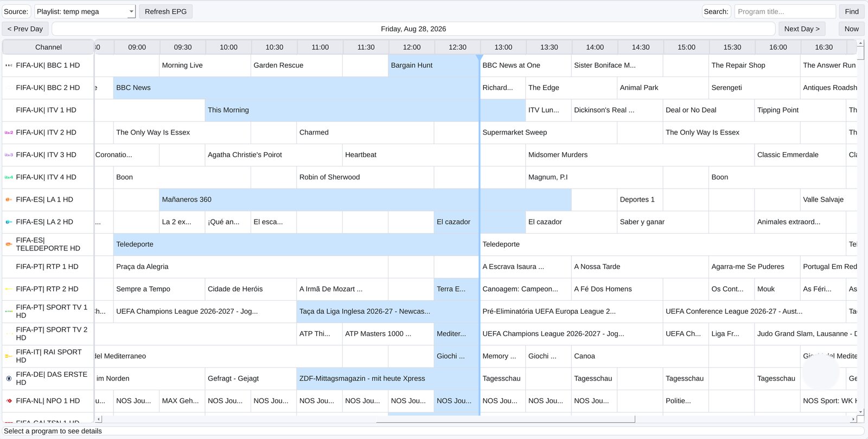Click the ITV 3 HD channel logo icon
Viewport: 868px width, 439px height.
point(9,154)
